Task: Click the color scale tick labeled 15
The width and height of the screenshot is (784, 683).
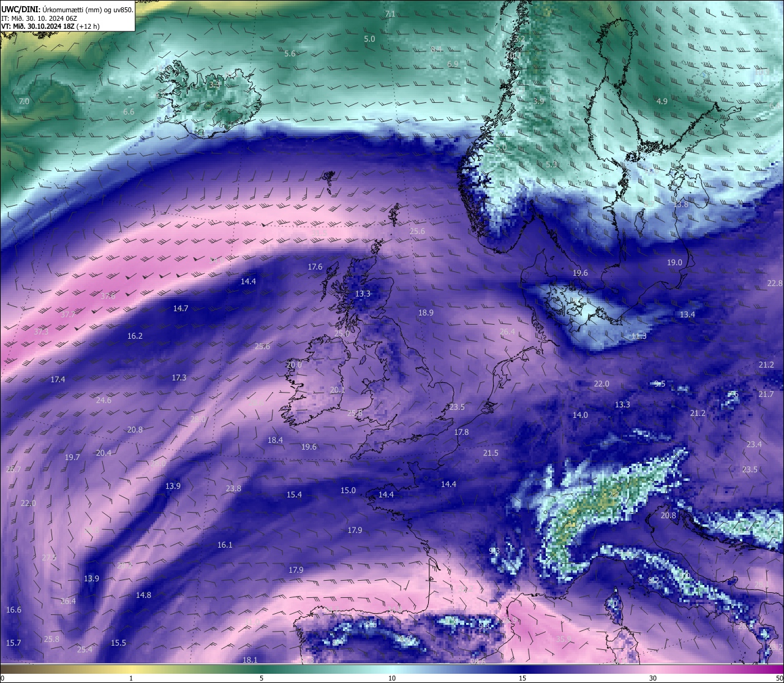Action: click(x=522, y=678)
